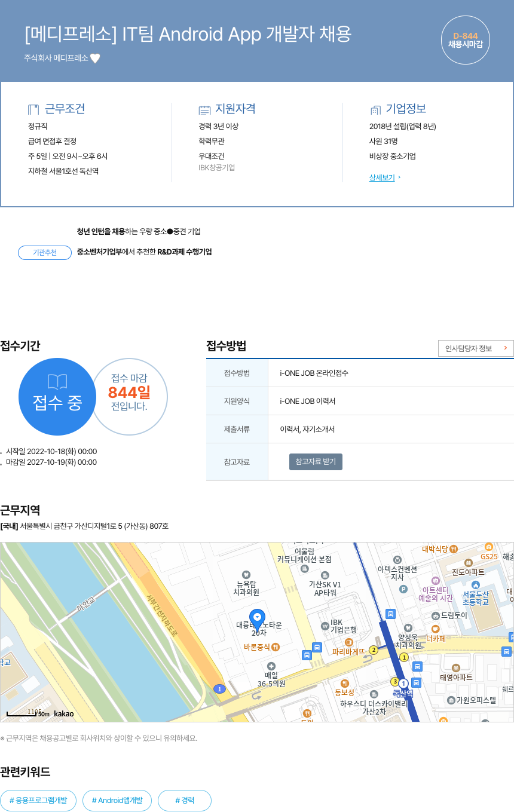Click the heart favorite icon beside 주식회사 메디프레소
The height and width of the screenshot is (812, 514).
pos(95,58)
